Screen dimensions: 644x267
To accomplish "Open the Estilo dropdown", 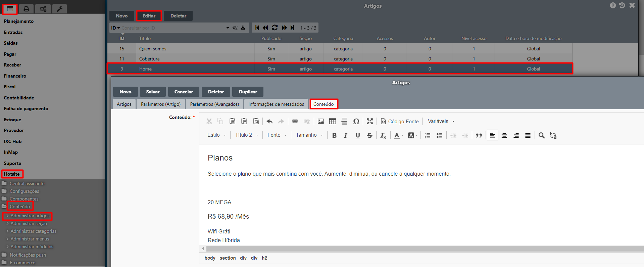I will coord(217,135).
